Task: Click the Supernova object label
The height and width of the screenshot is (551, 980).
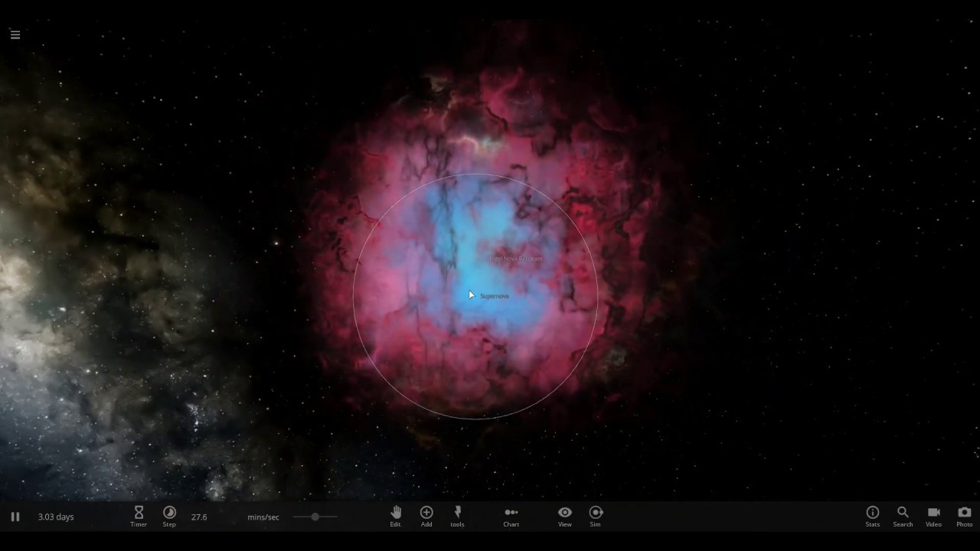Action: pyautogui.click(x=495, y=296)
